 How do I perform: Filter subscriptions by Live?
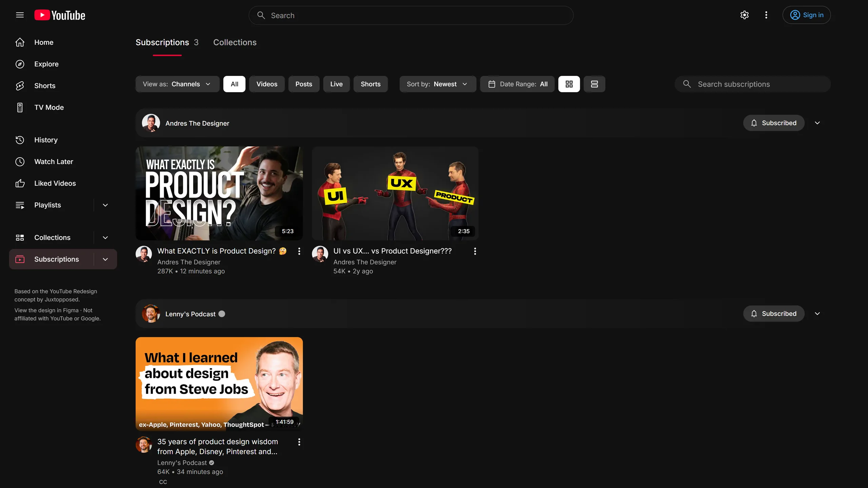click(336, 84)
